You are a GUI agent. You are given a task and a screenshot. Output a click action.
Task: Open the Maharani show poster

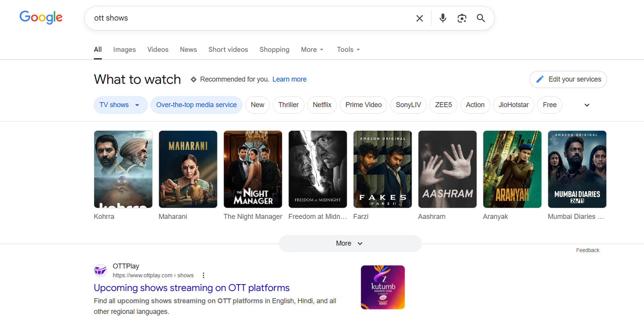[x=188, y=169]
